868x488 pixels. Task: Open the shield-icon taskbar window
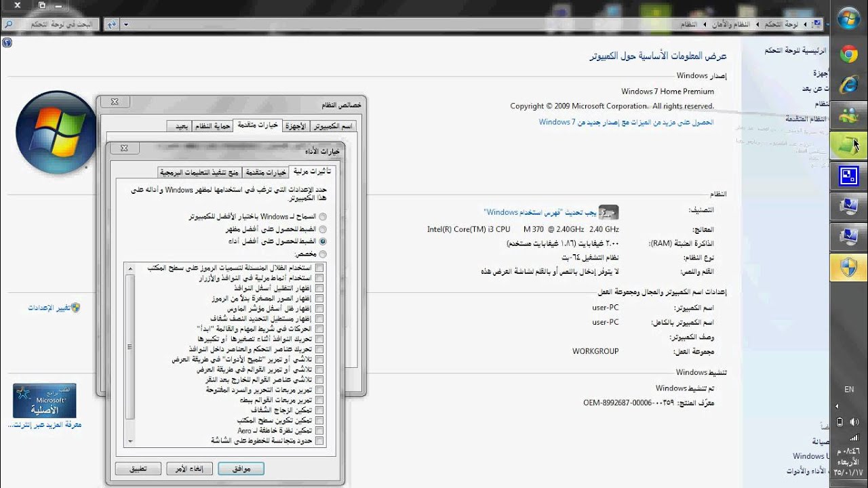point(848,268)
